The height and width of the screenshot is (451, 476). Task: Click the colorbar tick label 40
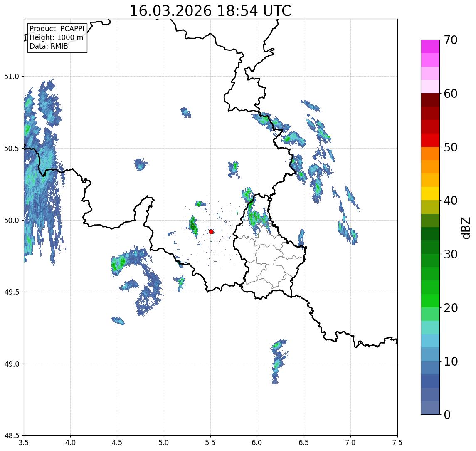point(451,201)
